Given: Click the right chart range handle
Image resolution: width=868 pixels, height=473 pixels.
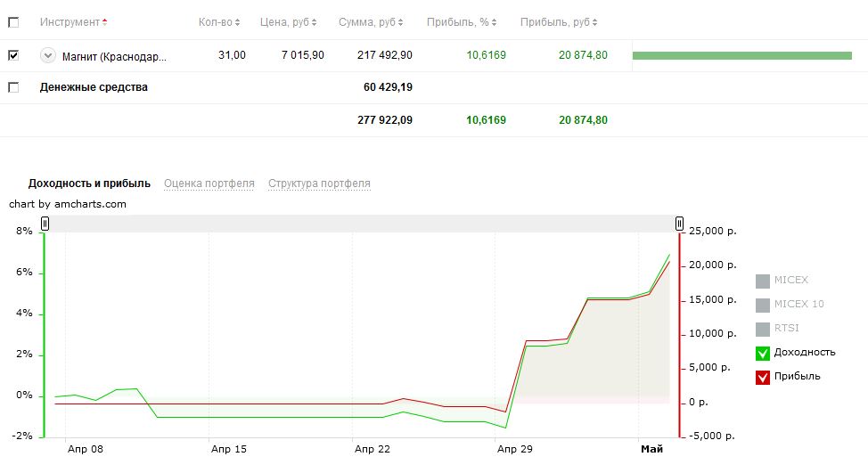Looking at the screenshot, I should tap(679, 224).
